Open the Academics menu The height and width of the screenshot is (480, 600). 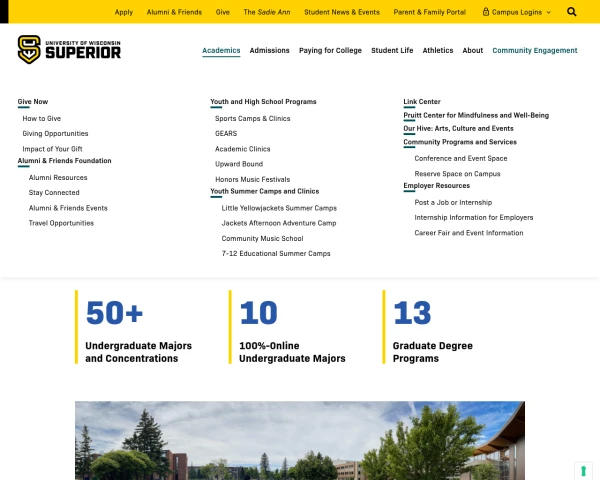pyautogui.click(x=221, y=51)
